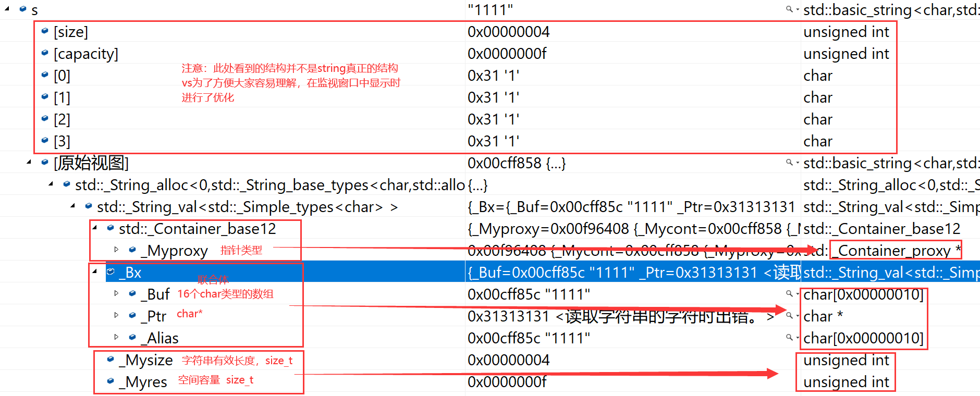Click the field icon beside _Alias
The width and height of the screenshot is (980, 396).
pyautogui.click(x=132, y=337)
